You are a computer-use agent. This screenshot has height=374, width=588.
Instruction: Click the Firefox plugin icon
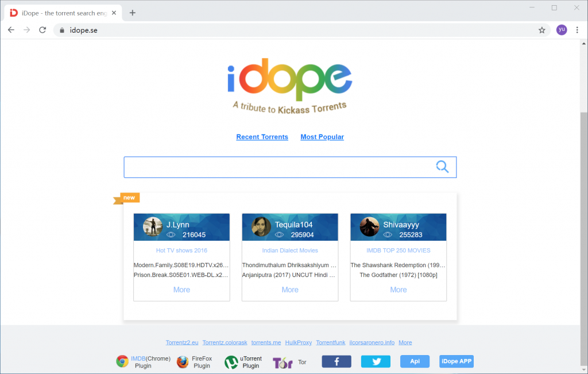183,362
